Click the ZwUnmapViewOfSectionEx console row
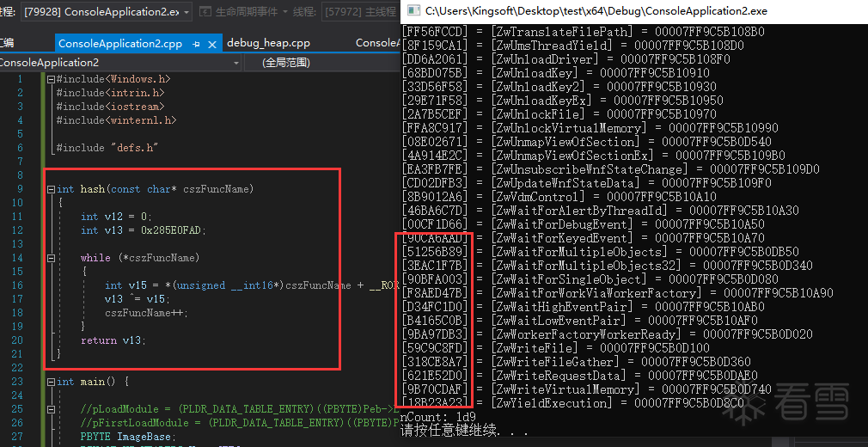Viewport: 868px width, 447px height. coord(594,155)
